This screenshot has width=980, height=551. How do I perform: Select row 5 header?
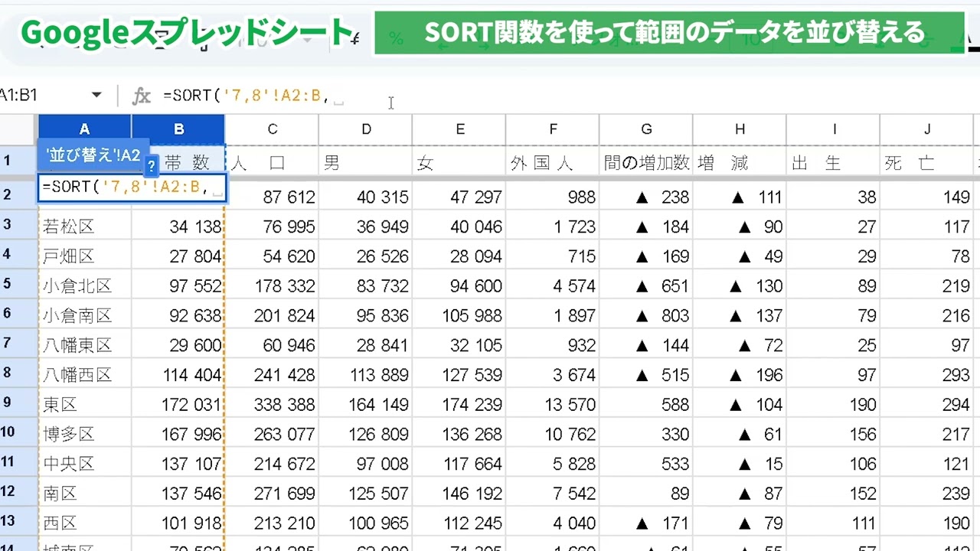click(8, 285)
